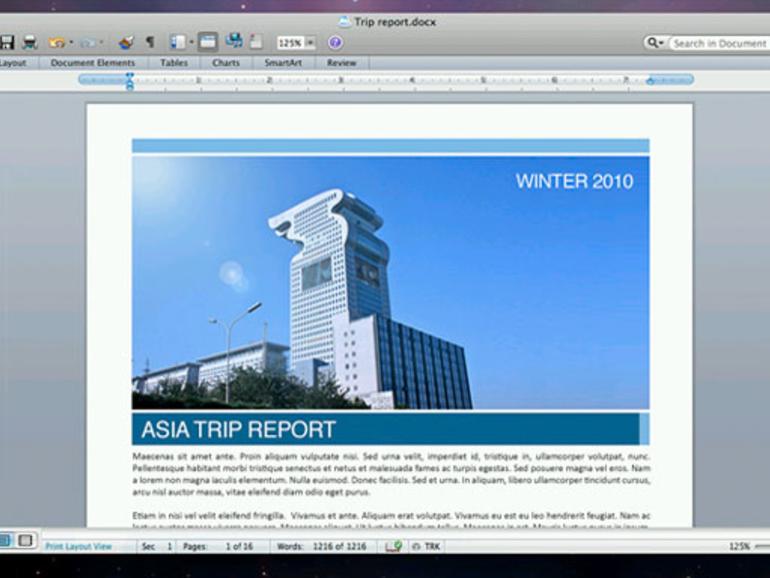
Task: Click the spelling check status icon
Action: click(x=393, y=546)
